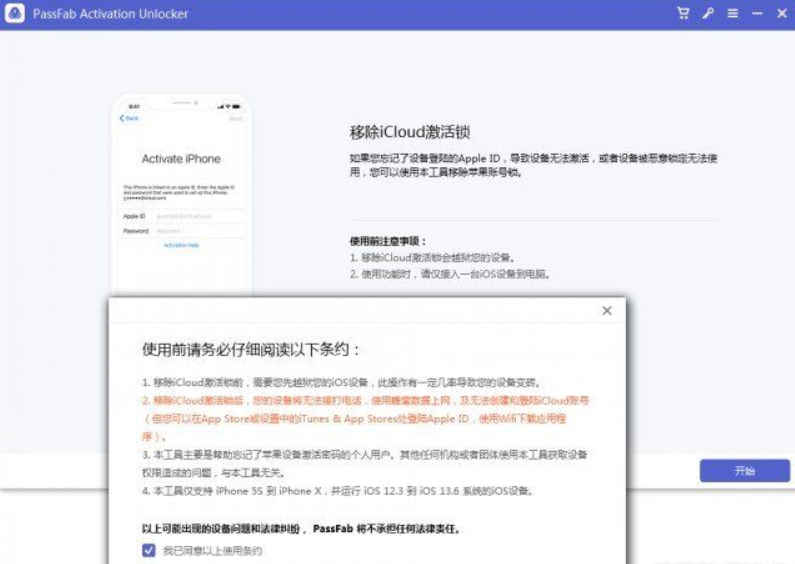Viewport: 795px width, 564px height.
Task: Click term 3 about individual users forgetting password
Action: coord(365,464)
